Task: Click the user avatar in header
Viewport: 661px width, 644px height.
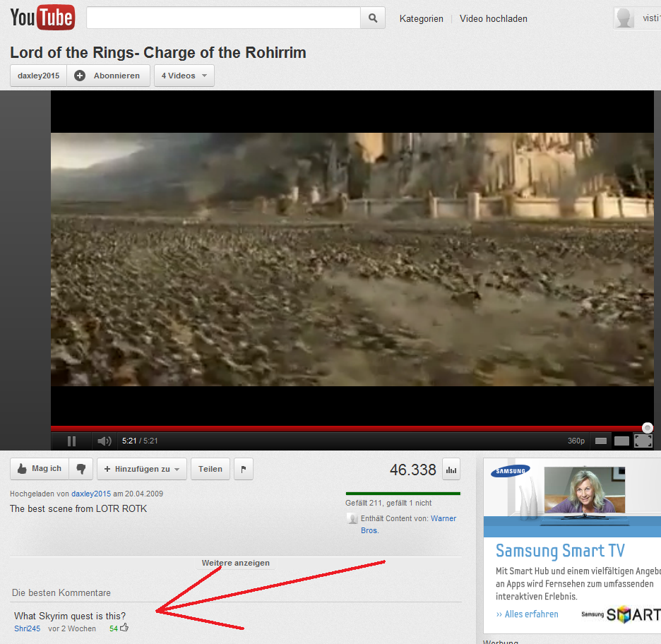Action: pos(625,18)
